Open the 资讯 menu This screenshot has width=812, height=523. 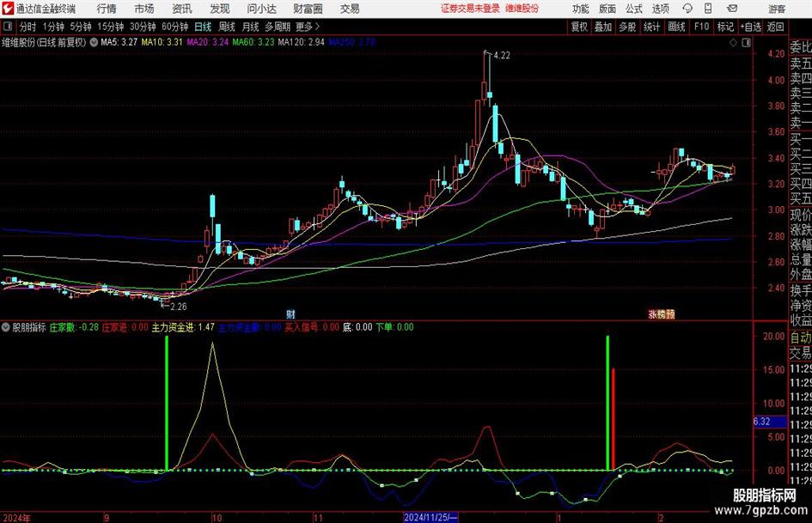click(x=182, y=9)
